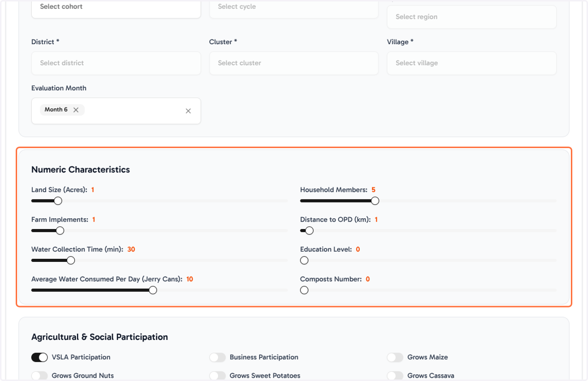Image resolution: width=588 pixels, height=381 pixels.
Task: Click the Average Water Consumed value 10
Action: click(x=190, y=279)
